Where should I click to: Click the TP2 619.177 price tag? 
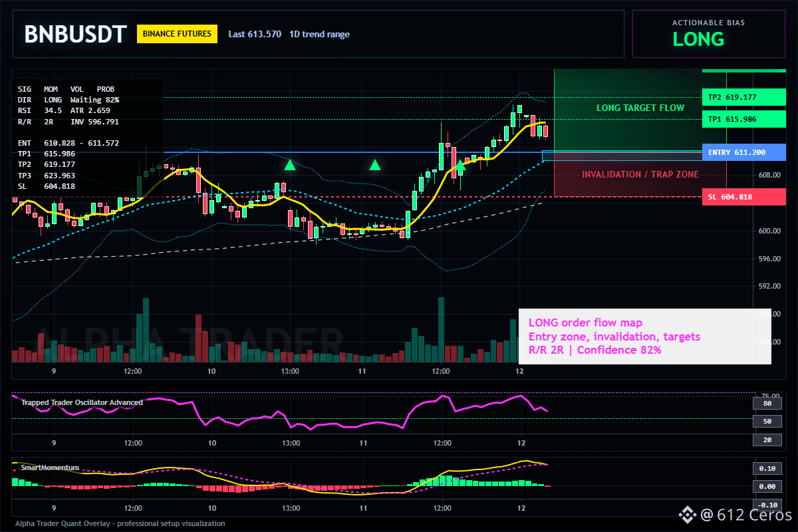(743, 97)
